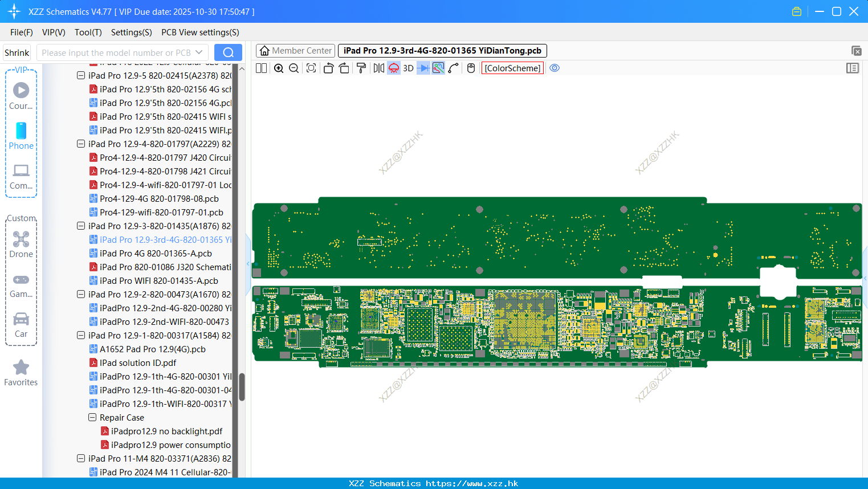
Task: Switch to 3D view
Action: pyautogui.click(x=408, y=68)
